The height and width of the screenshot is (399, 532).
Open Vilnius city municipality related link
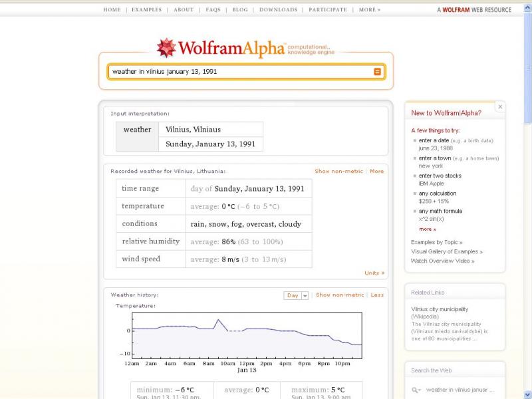tap(440, 309)
